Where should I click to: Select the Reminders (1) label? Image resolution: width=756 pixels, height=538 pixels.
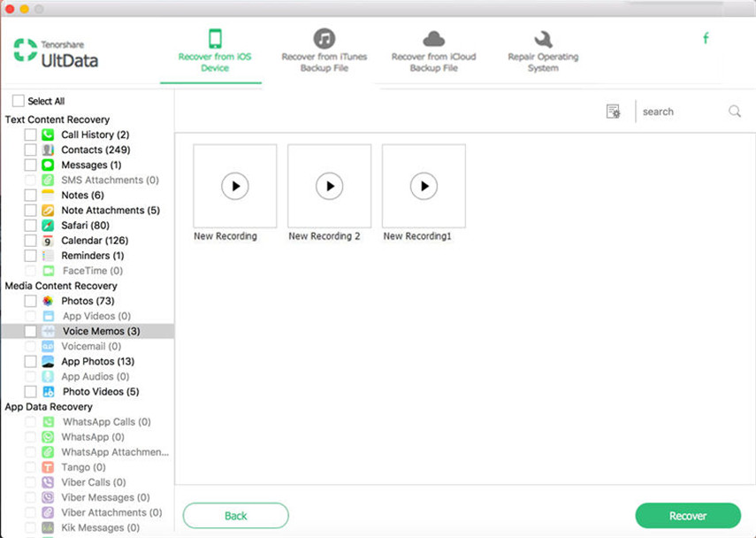(93, 256)
